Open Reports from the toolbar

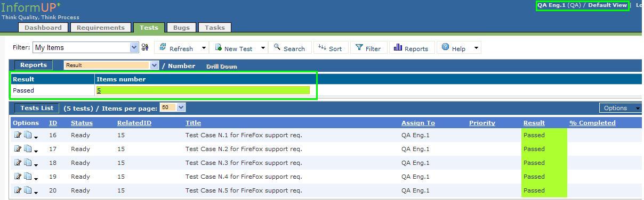pos(412,48)
